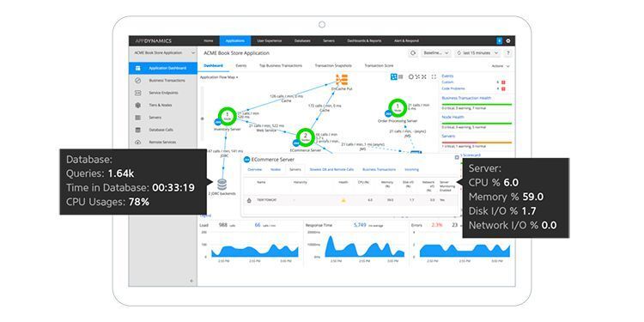The height and width of the screenshot is (322, 644).
Task: Select the Dashboard tab
Action: 213,66
